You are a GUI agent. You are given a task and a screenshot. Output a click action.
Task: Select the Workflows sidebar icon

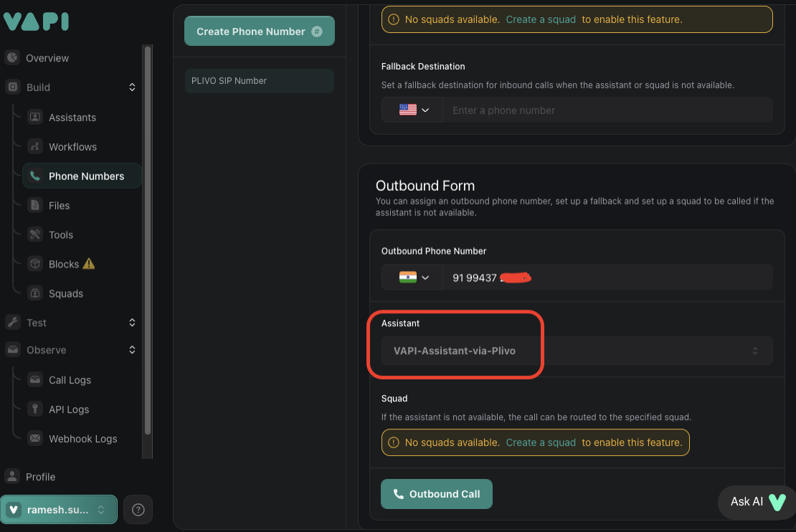[x=35, y=146]
